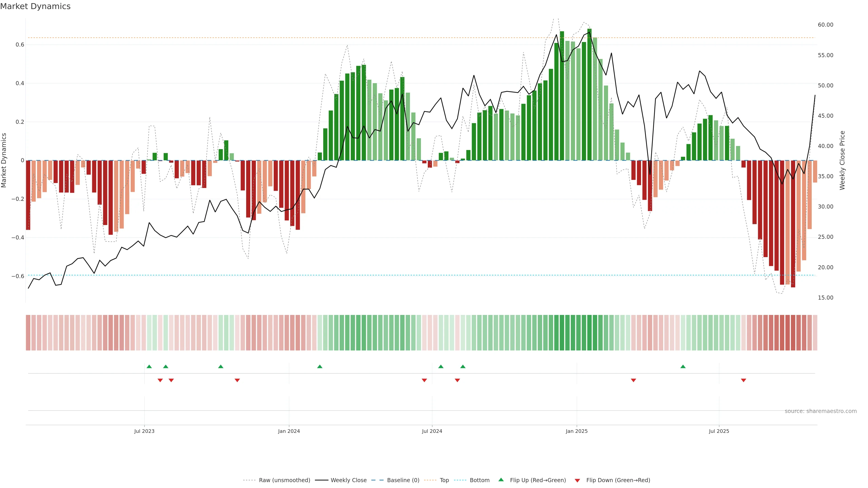Click the 60.00 price axis tick label
Screen dimensions: 868x488
click(x=825, y=25)
